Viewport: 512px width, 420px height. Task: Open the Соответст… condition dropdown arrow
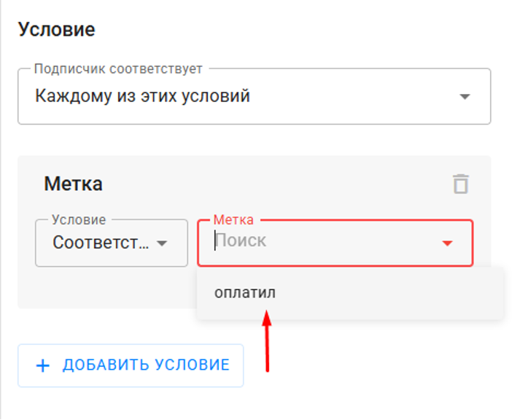(162, 243)
